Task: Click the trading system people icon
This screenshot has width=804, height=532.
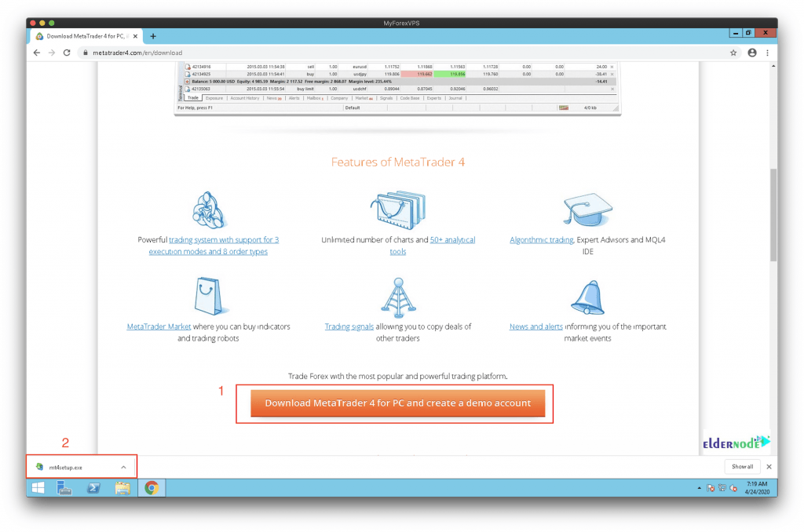Action: click(209, 210)
